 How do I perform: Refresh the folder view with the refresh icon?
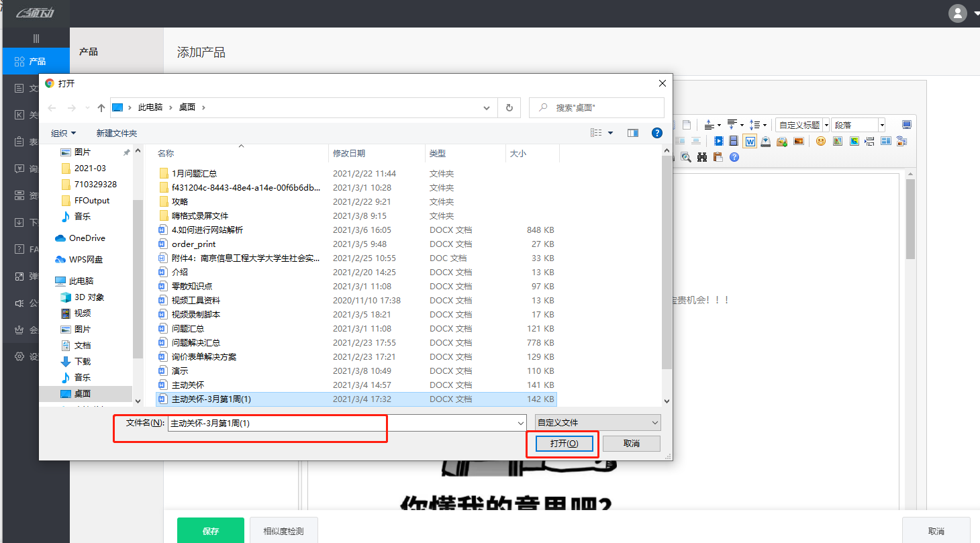[508, 107]
